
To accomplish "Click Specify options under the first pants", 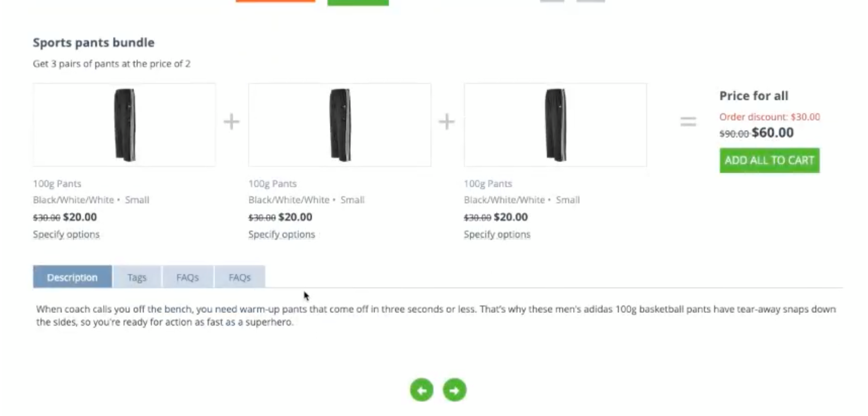I will pos(66,234).
